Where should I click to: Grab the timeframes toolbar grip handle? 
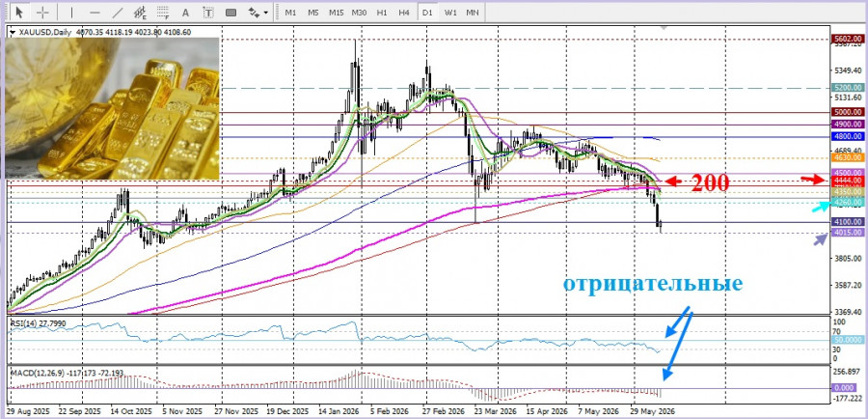click(x=278, y=12)
